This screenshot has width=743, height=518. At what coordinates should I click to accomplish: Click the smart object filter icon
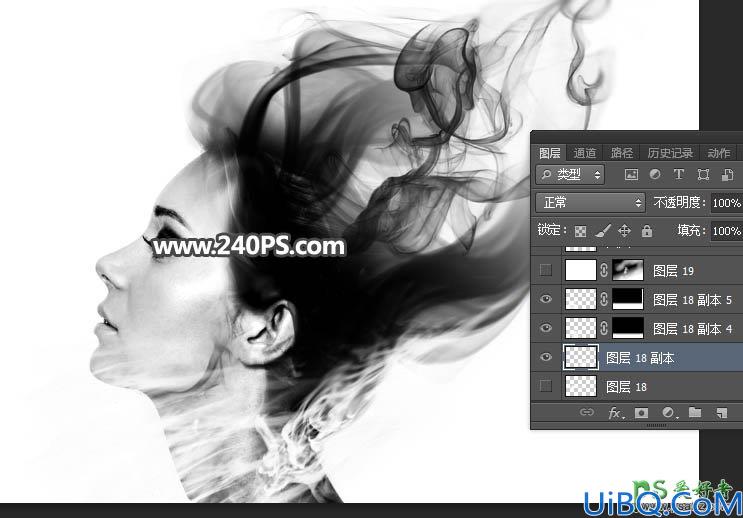[727, 175]
